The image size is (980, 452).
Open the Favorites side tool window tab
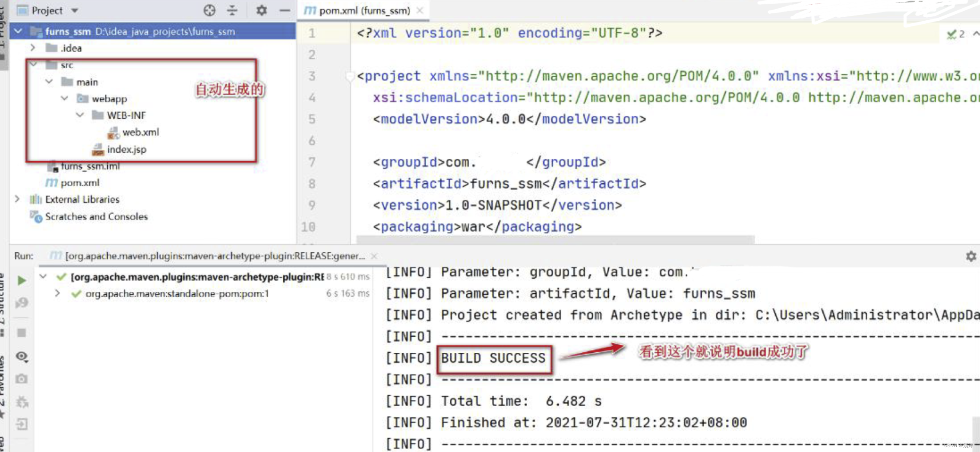(x=3, y=386)
